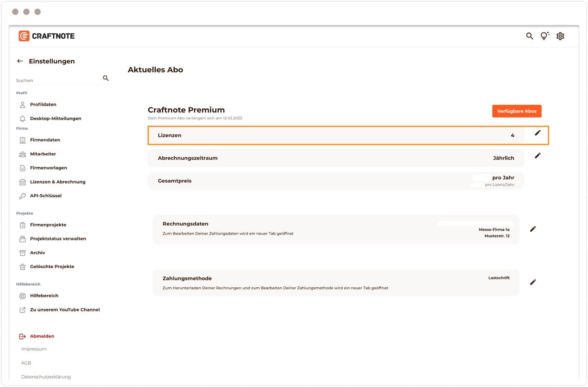
Task: Click the pro Lizenz/Jahr label
Action: click(500, 185)
